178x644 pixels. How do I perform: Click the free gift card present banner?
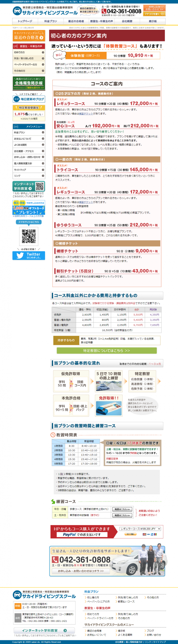[x=29, y=207]
